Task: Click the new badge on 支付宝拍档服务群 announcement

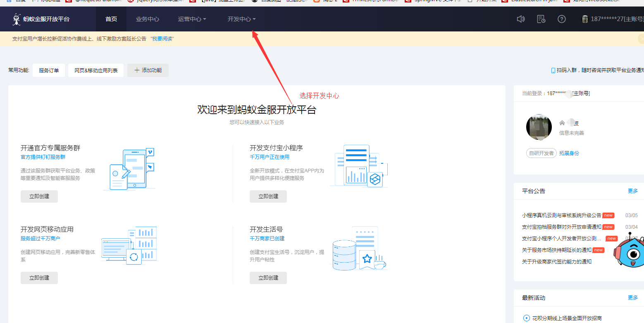Action: coord(608,227)
